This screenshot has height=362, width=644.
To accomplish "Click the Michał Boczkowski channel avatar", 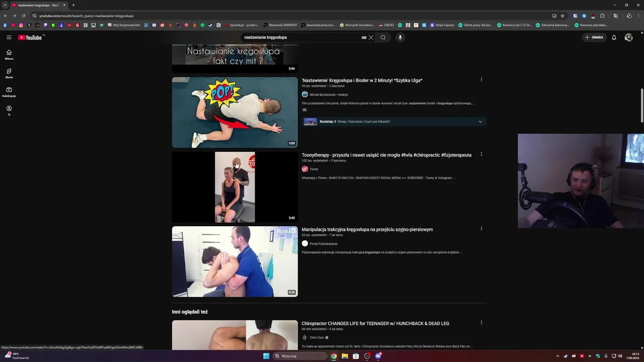I will [305, 95].
